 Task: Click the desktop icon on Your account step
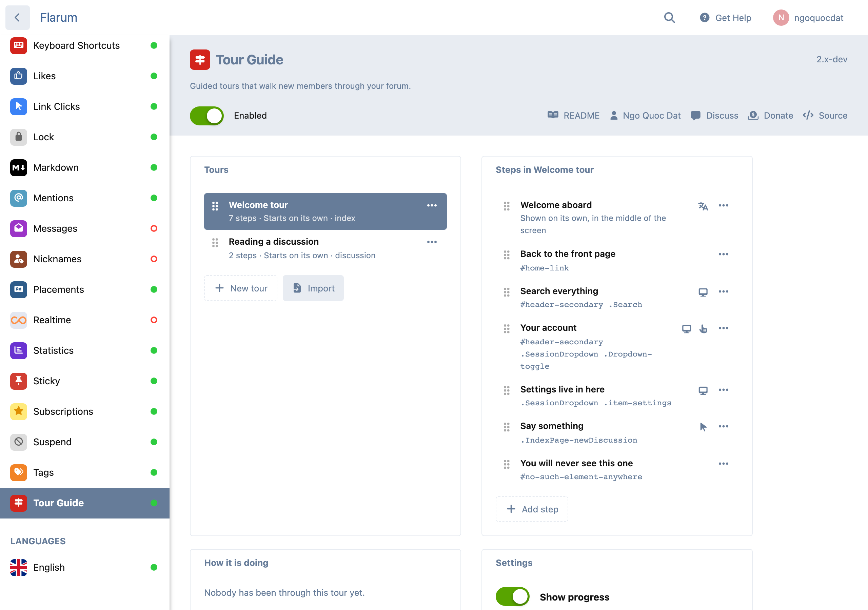[x=686, y=329]
